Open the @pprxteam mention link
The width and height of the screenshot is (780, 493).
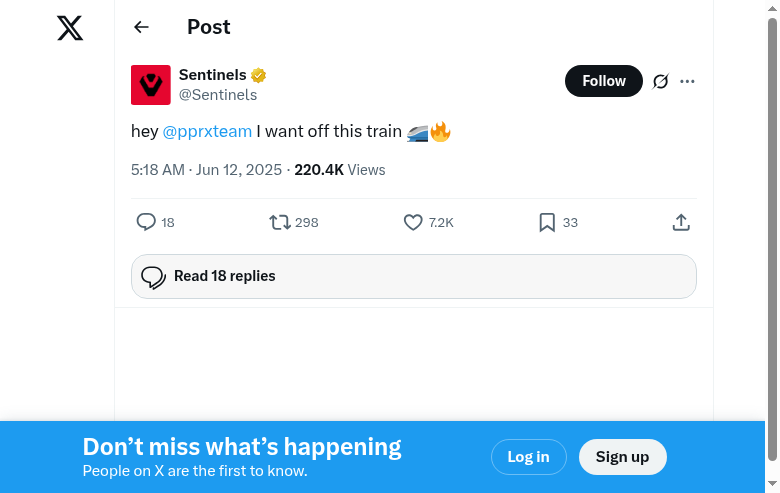(207, 131)
